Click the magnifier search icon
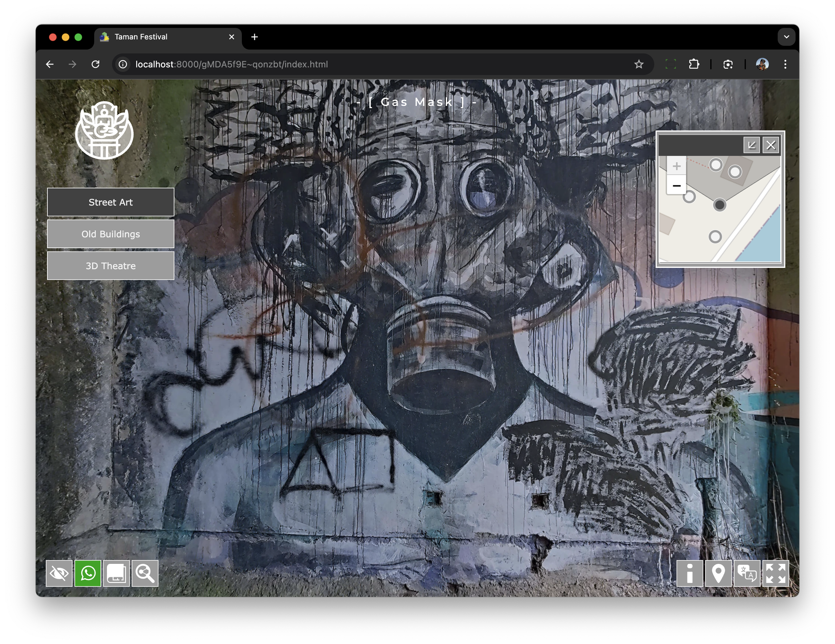 tap(145, 573)
